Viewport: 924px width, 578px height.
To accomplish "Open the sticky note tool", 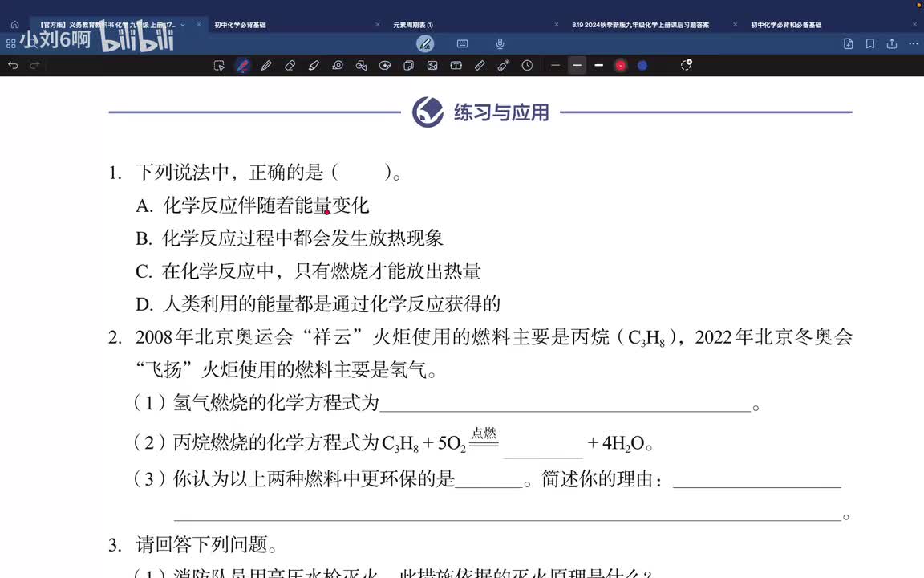I will [x=408, y=66].
